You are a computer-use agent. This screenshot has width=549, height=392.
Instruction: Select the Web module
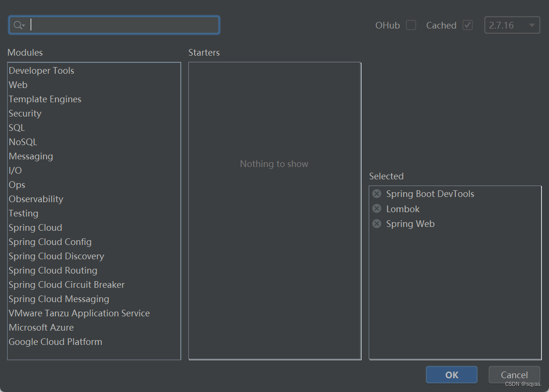tap(18, 85)
